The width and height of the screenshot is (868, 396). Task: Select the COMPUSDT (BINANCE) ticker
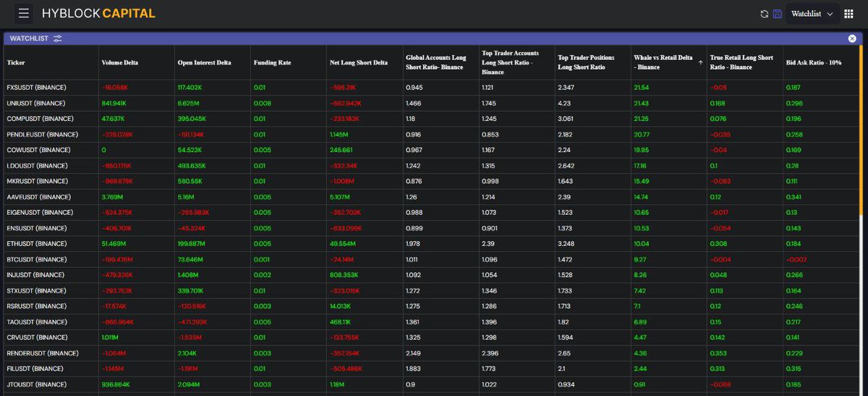tap(38, 119)
